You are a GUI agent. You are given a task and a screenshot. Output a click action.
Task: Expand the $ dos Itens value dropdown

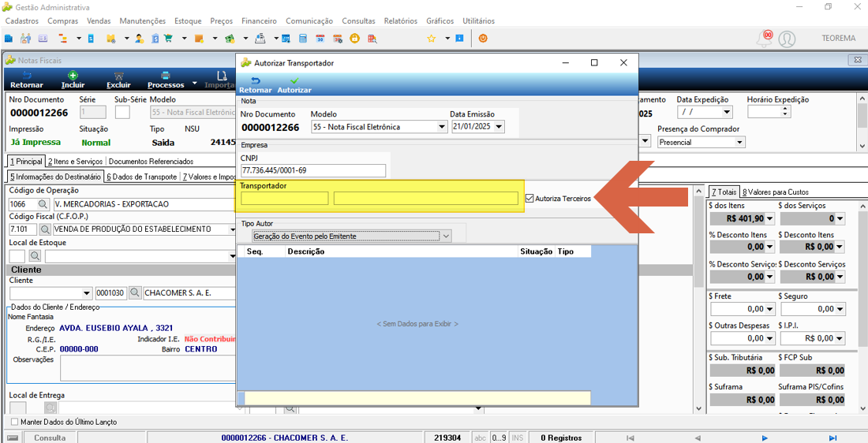[769, 219]
